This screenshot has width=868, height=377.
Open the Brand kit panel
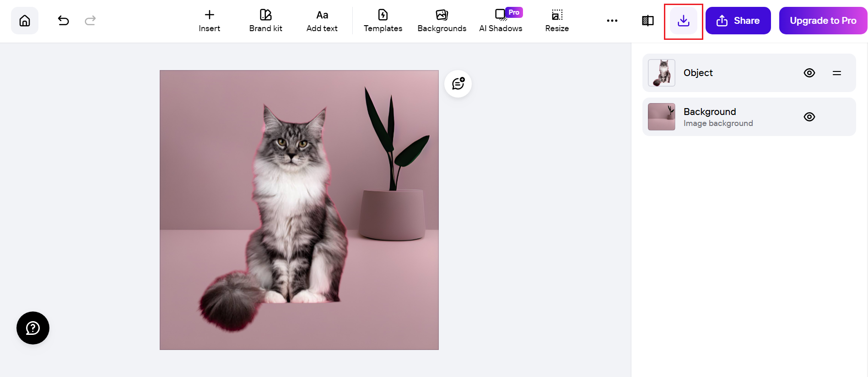(265, 21)
